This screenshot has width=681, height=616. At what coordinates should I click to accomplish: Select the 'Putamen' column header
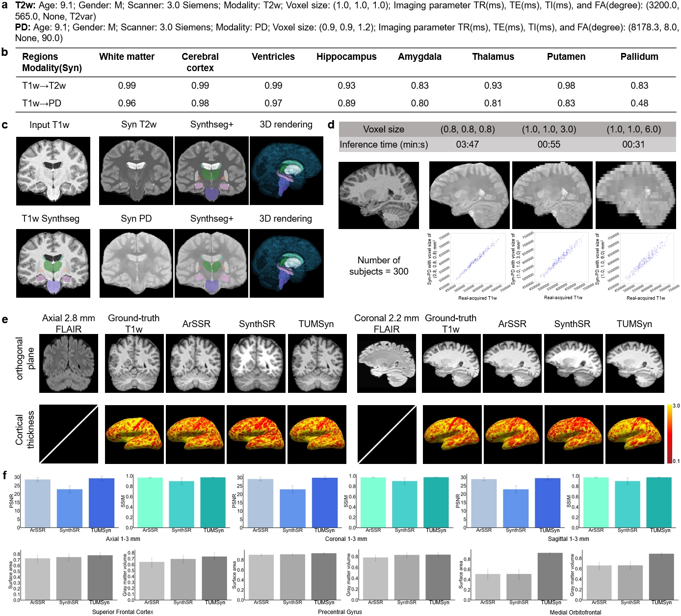click(x=566, y=57)
